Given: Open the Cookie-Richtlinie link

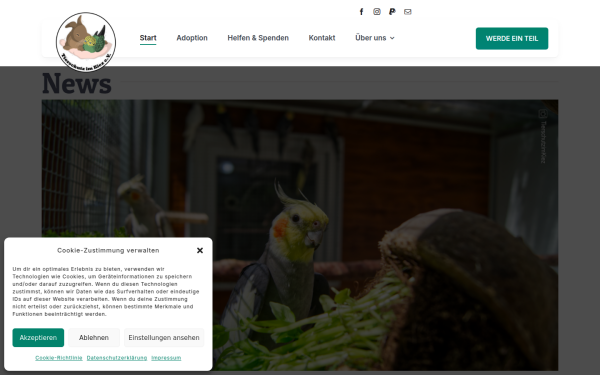Looking at the screenshot, I should coord(59,358).
